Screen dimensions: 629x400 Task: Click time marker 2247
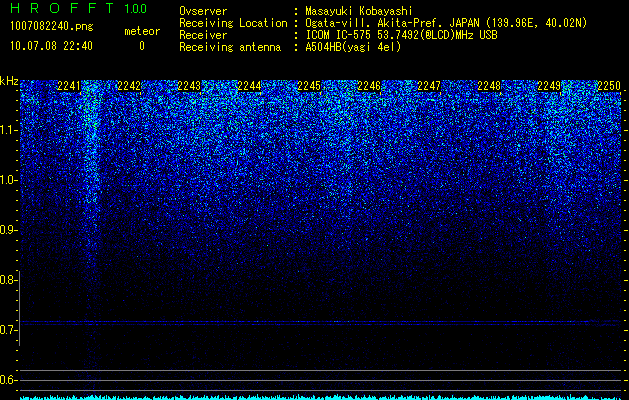pyautogui.click(x=429, y=86)
